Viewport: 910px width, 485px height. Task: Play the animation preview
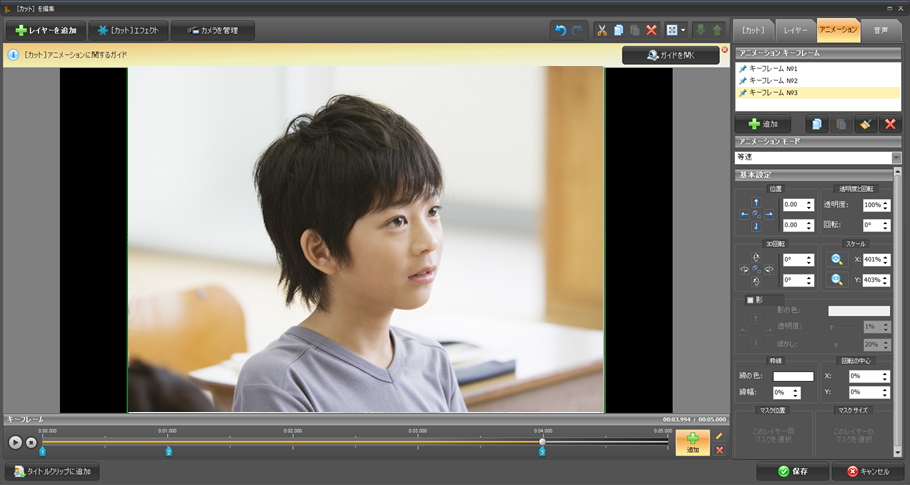tap(15, 442)
